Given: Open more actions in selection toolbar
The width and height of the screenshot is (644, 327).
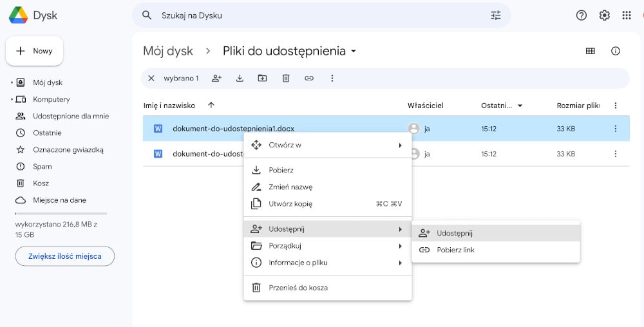Looking at the screenshot, I should [x=332, y=79].
